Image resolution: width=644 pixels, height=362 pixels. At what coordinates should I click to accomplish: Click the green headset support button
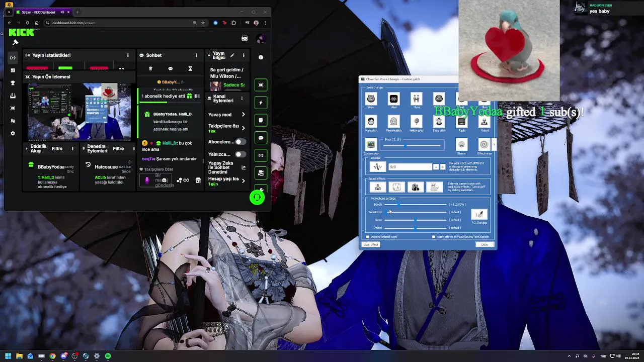coord(257,198)
